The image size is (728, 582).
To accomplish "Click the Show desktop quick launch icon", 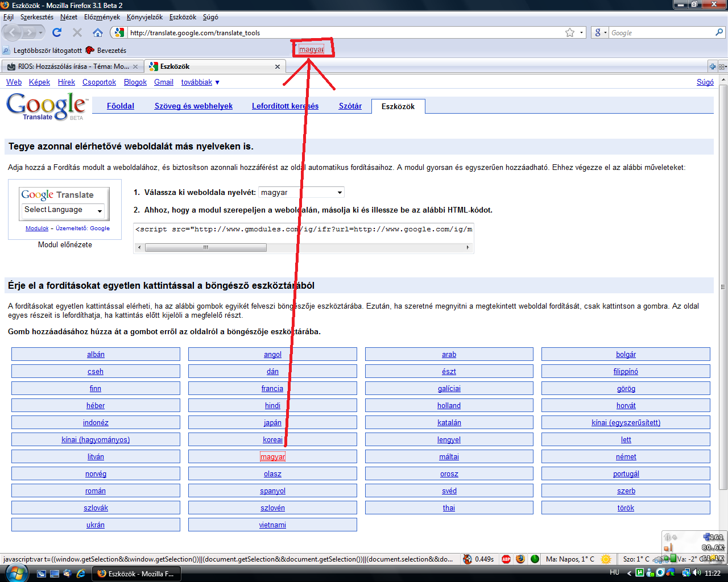I will pos(55,573).
